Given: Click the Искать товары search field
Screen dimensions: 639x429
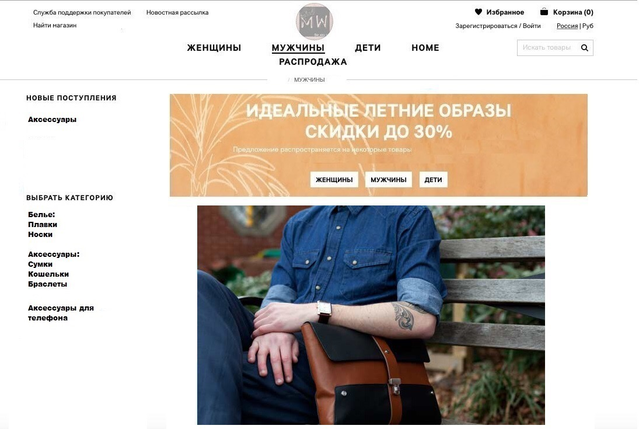Looking at the screenshot, I should (x=548, y=48).
